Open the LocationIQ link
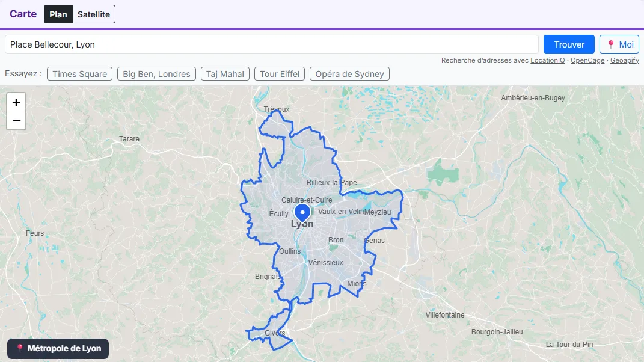 tap(547, 60)
